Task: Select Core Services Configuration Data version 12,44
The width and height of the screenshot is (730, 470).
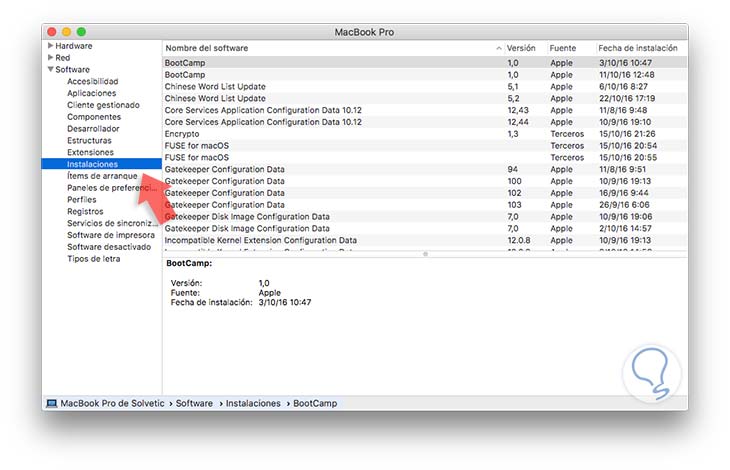Action: pos(425,122)
